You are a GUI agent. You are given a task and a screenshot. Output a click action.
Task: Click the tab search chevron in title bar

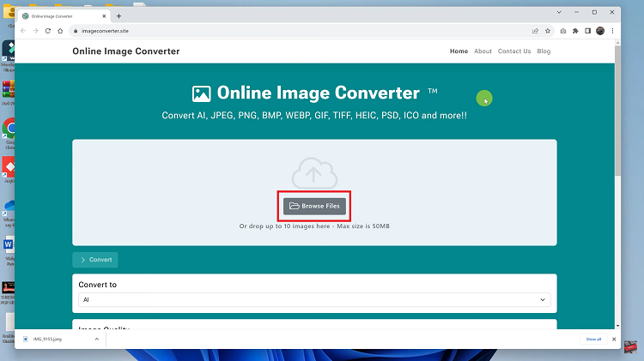pyautogui.click(x=559, y=12)
